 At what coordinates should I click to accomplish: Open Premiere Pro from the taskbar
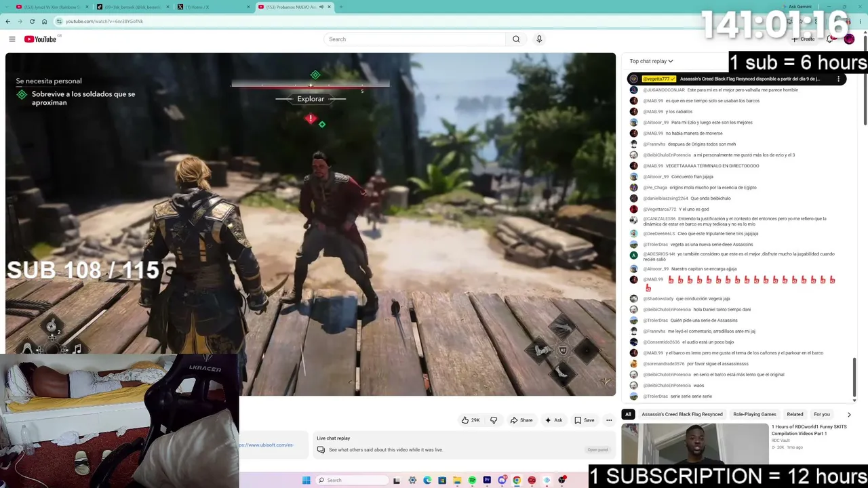[x=487, y=481]
